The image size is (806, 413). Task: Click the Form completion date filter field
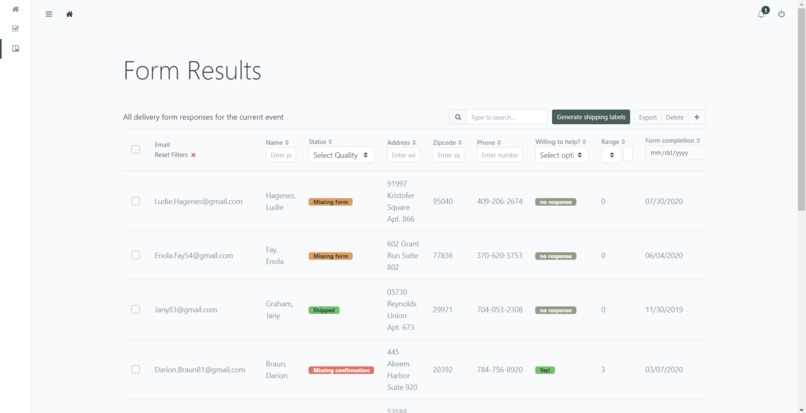675,153
